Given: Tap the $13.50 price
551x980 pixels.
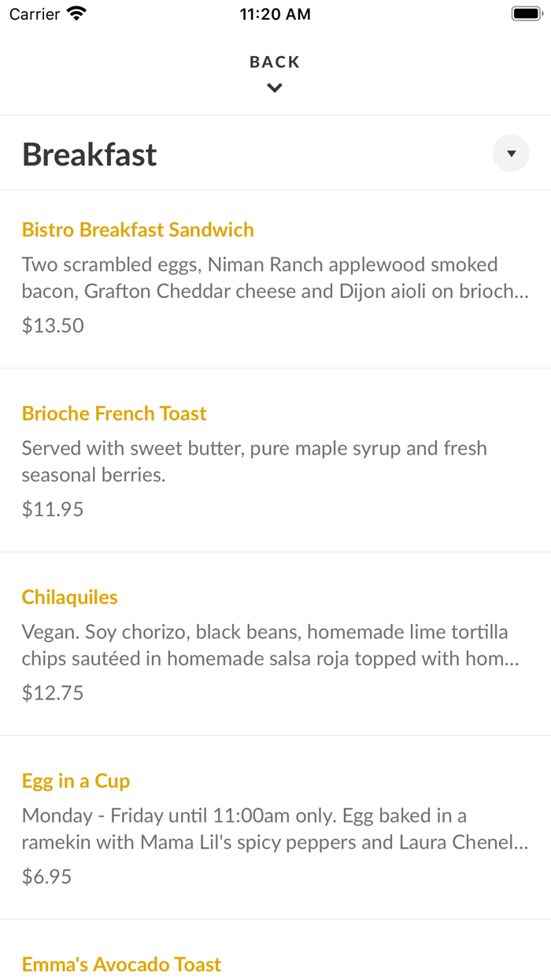Looking at the screenshot, I should (53, 325).
